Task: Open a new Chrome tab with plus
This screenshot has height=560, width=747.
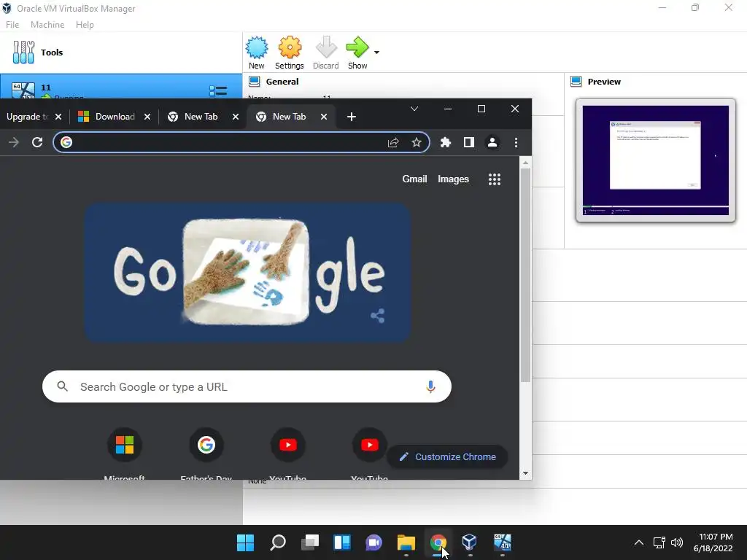Action: pyautogui.click(x=351, y=117)
